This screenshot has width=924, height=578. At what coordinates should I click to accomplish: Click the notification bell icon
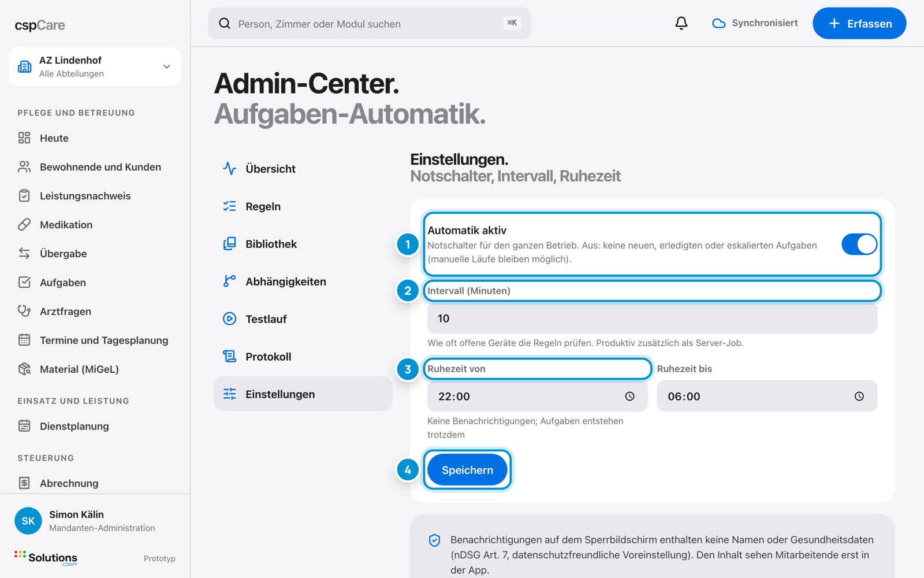point(681,23)
